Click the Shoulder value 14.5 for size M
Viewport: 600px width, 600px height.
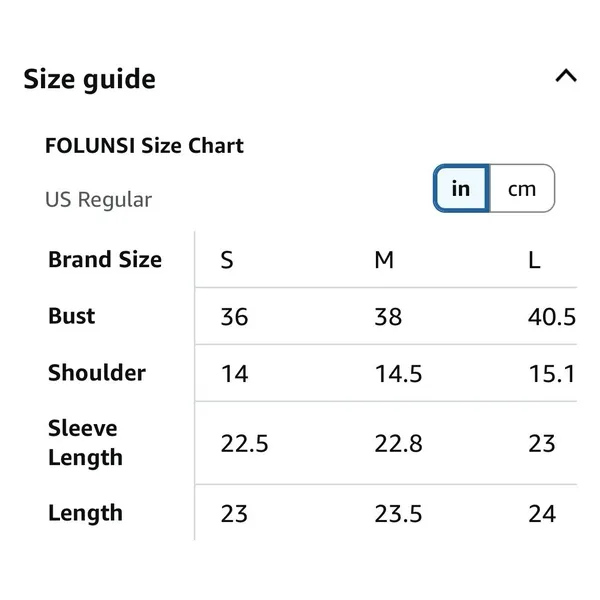[x=398, y=373]
